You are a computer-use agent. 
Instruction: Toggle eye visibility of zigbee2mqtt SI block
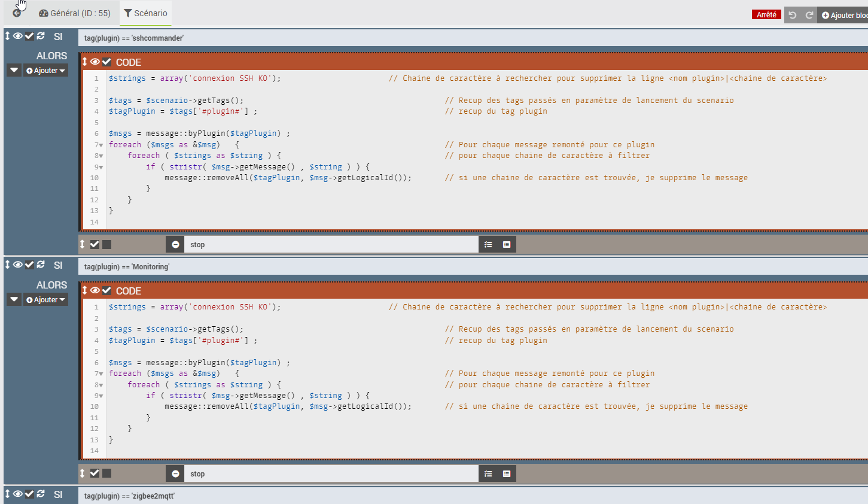point(18,494)
